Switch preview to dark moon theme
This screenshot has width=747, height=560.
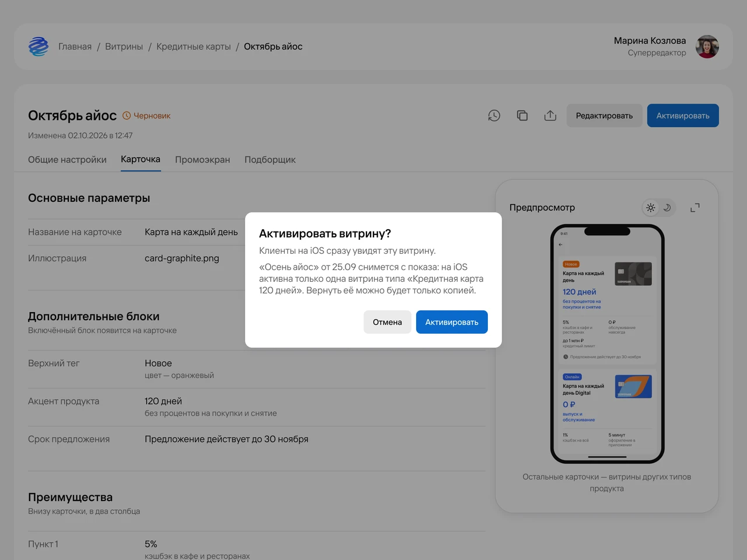tap(667, 208)
